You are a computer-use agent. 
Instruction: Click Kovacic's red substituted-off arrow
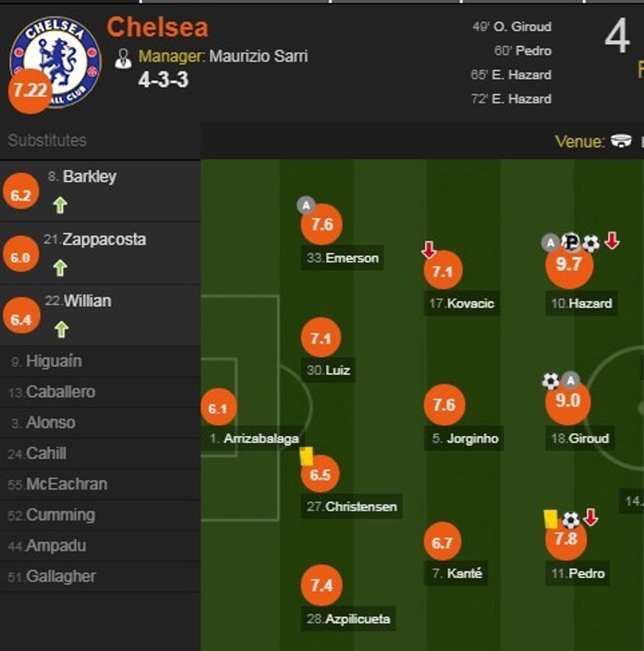[429, 250]
